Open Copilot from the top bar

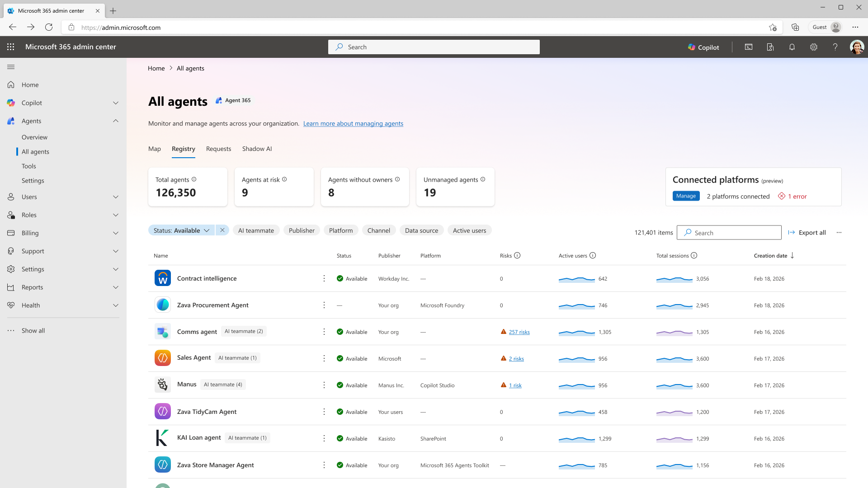pyautogui.click(x=703, y=47)
